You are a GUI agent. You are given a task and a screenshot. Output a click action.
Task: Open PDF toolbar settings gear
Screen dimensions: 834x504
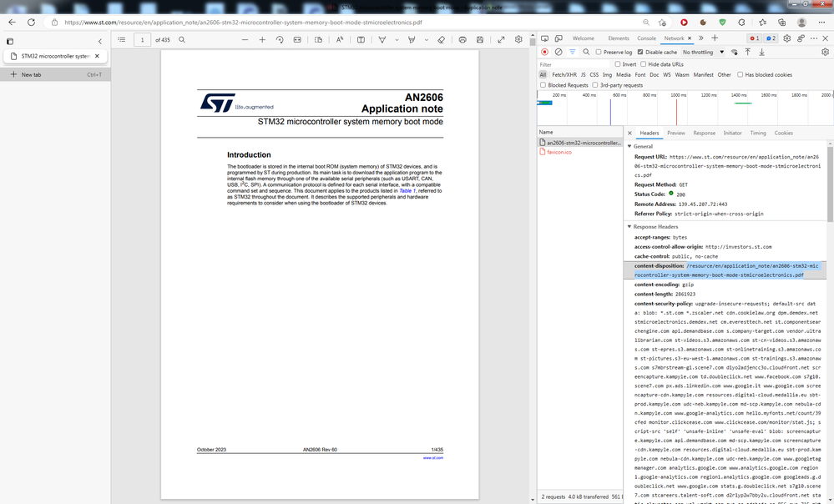(518, 39)
